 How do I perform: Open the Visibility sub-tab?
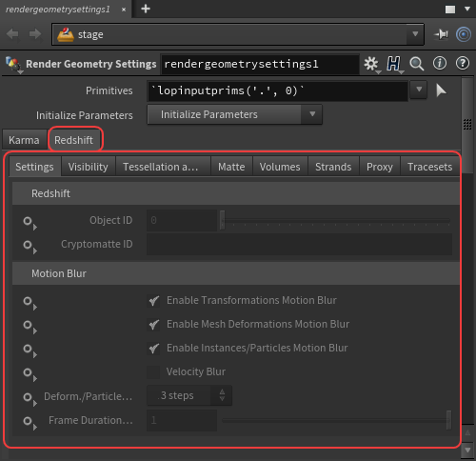(88, 167)
